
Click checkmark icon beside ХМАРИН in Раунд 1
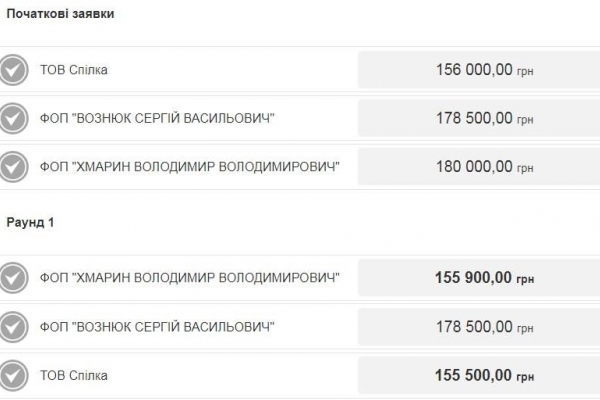click(x=12, y=277)
